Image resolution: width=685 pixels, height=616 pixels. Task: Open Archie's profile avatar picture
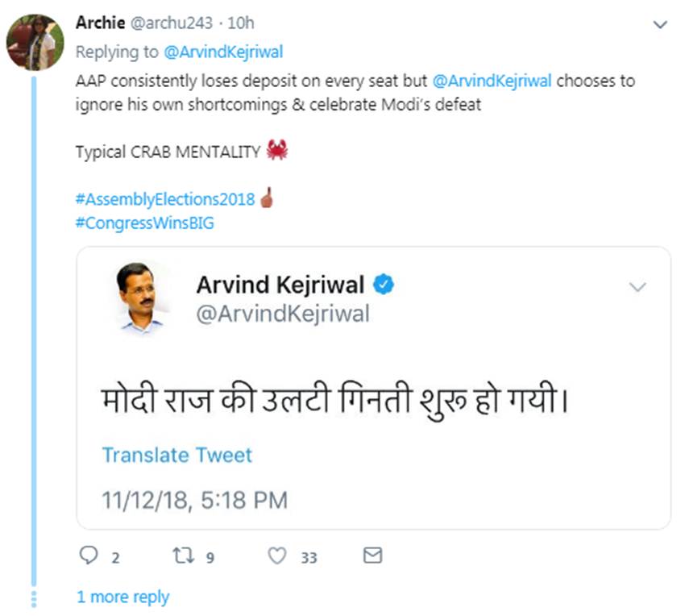pos(35,42)
